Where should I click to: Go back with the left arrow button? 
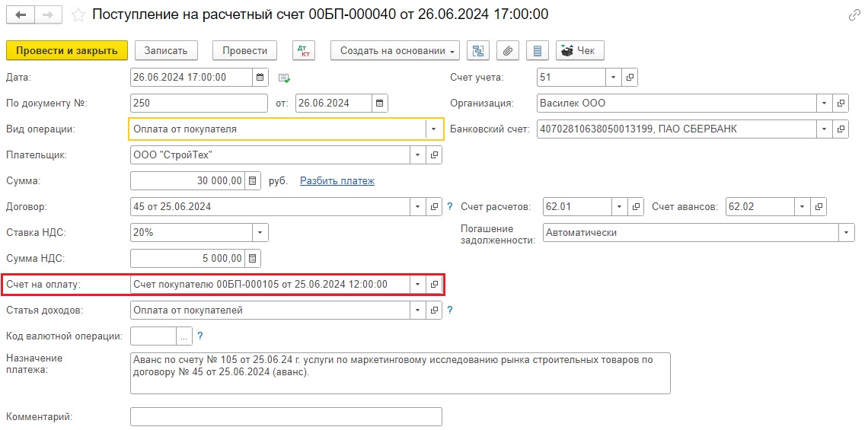coord(22,15)
